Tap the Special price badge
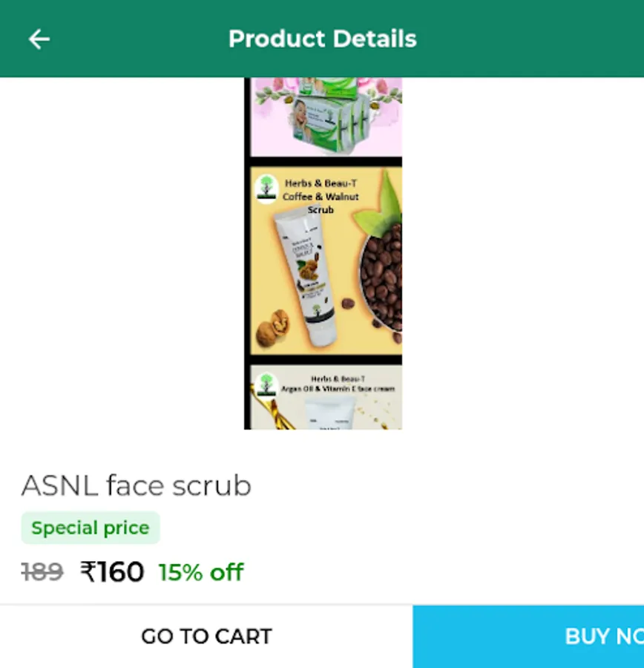644x668 pixels. click(x=91, y=528)
